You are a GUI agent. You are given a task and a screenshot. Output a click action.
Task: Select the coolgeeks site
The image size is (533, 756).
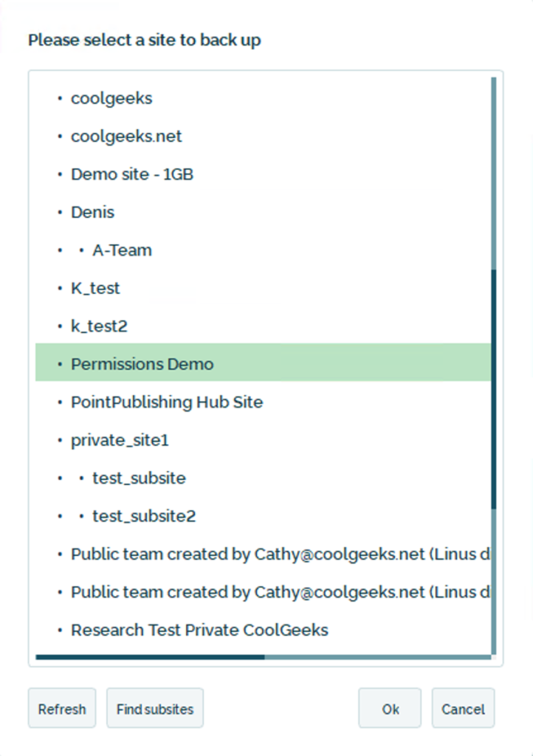point(111,98)
